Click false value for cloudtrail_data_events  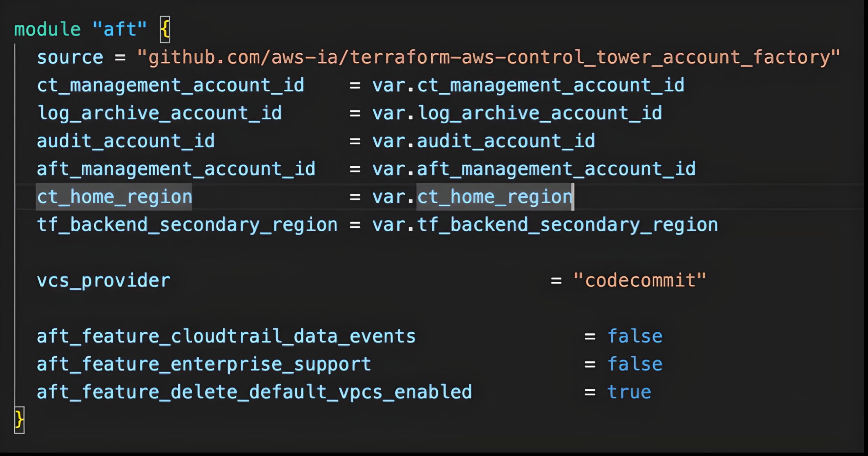click(635, 336)
